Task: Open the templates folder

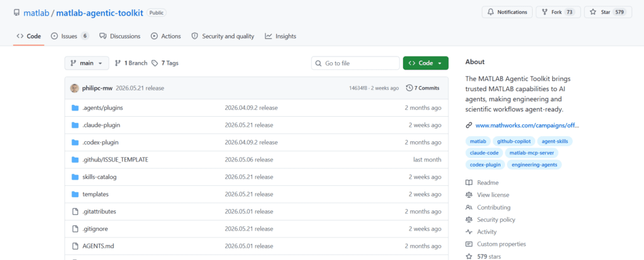Action: (x=96, y=194)
